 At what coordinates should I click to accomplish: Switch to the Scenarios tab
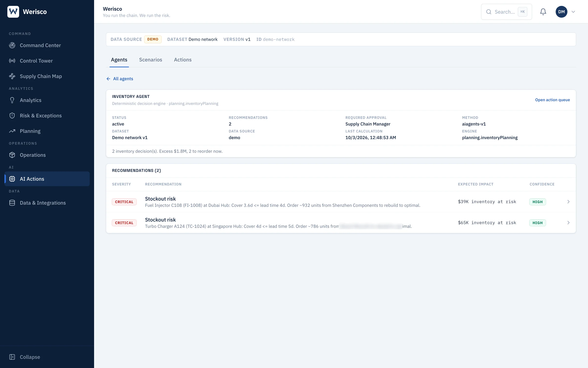(x=151, y=60)
